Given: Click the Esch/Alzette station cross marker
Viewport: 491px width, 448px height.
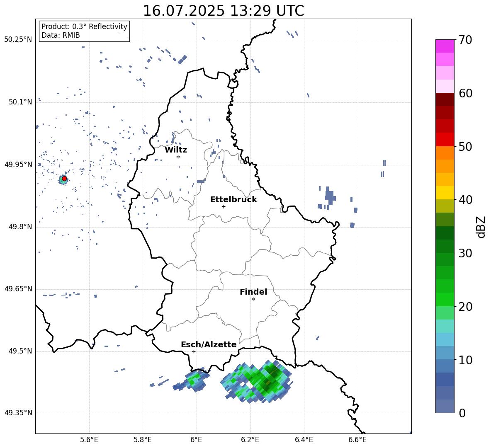Looking at the screenshot, I should (194, 351).
